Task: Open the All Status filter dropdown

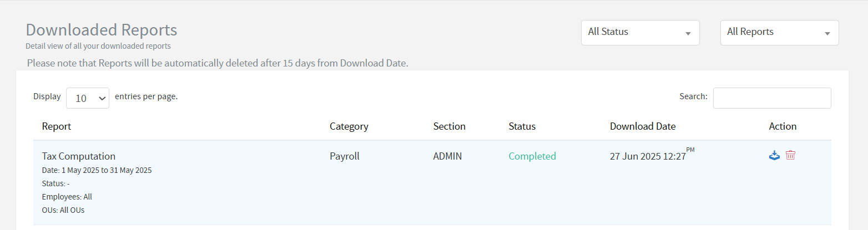Action: click(x=640, y=32)
